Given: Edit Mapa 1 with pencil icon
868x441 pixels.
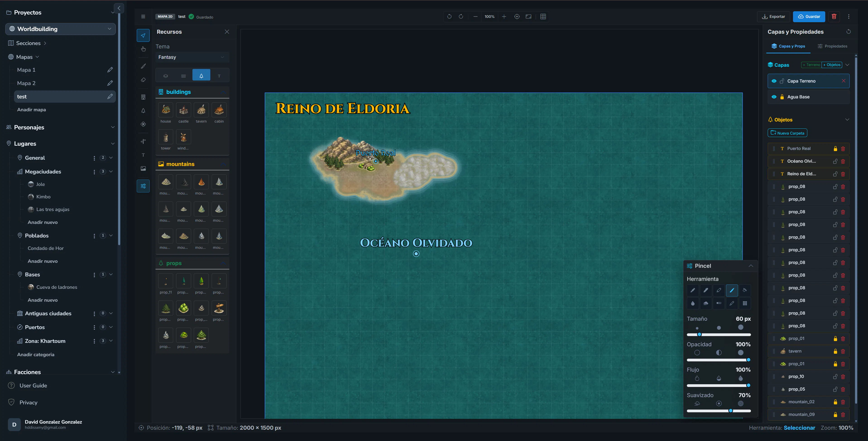Looking at the screenshot, I should coord(110,70).
